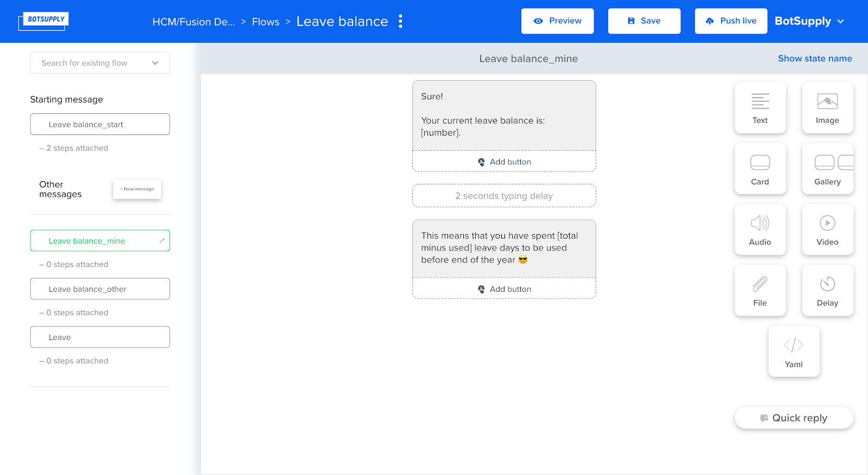Add button to the second message block
The height and width of the screenshot is (475, 868).
tap(504, 289)
